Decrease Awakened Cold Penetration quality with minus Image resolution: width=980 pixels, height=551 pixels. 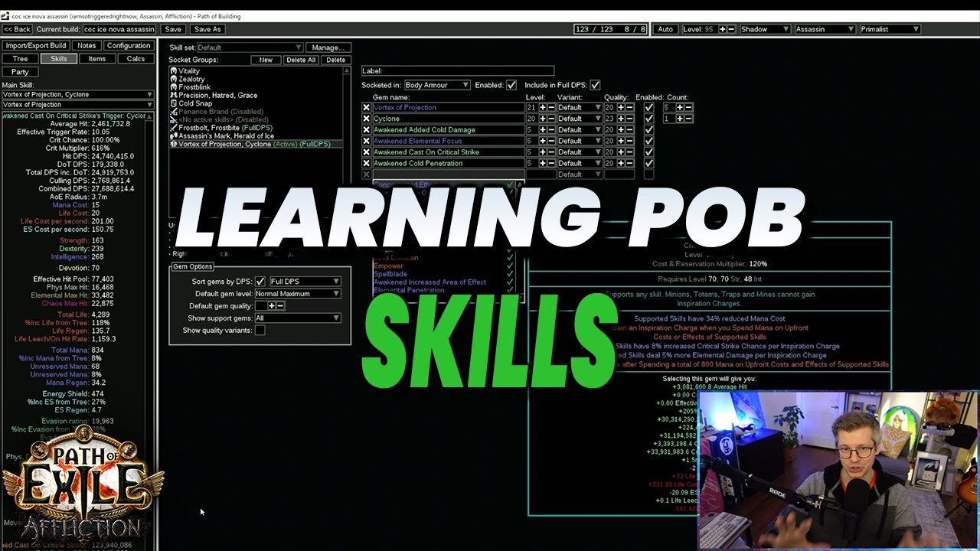629,163
